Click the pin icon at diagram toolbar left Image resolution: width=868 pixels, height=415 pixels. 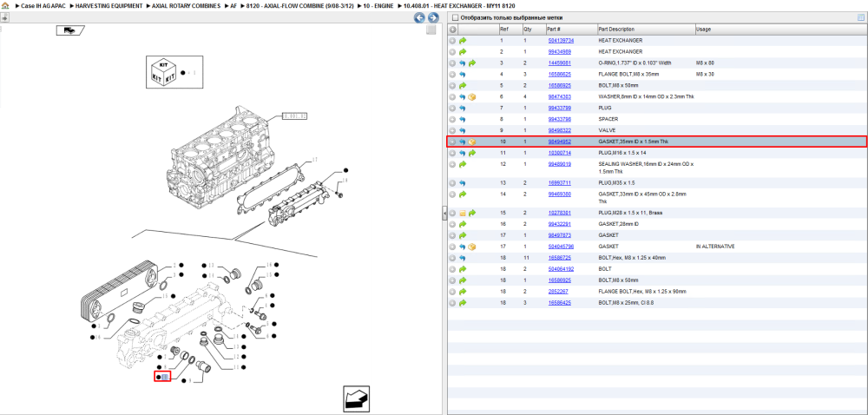tap(4, 17)
